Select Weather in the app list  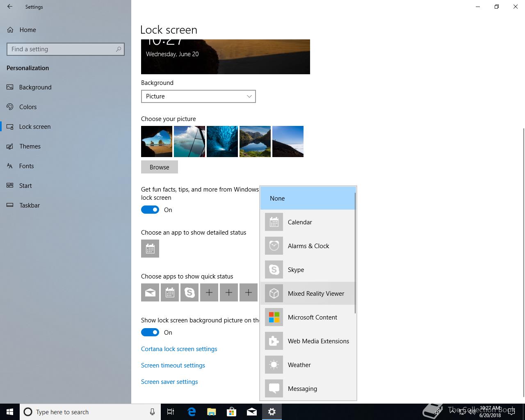[x=308, y=365]
